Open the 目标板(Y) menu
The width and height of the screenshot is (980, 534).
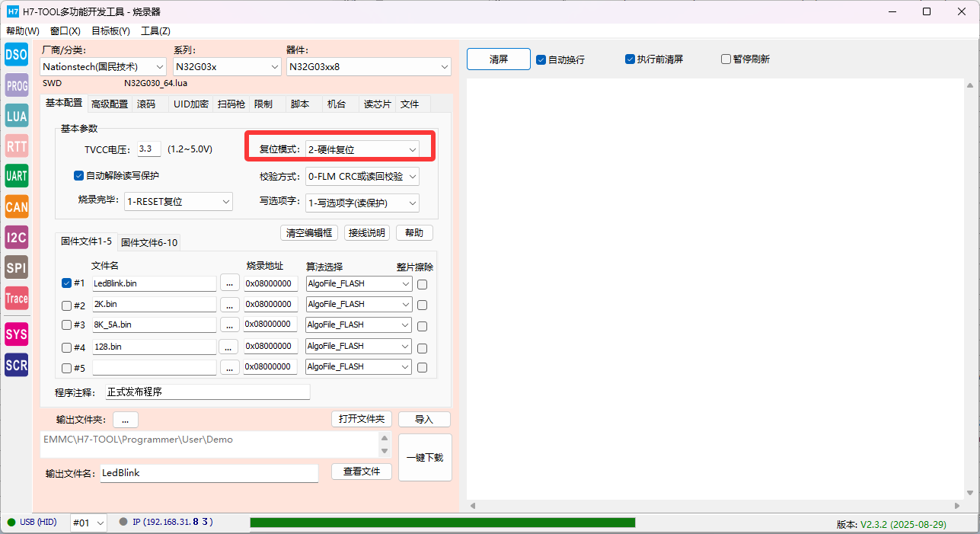pyautogui.click(x=110, y=31)
